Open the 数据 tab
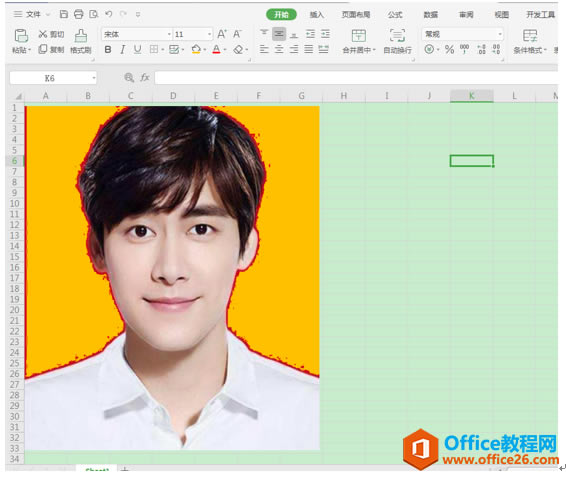This screenshot has height=477, width=566. (430, 14)
